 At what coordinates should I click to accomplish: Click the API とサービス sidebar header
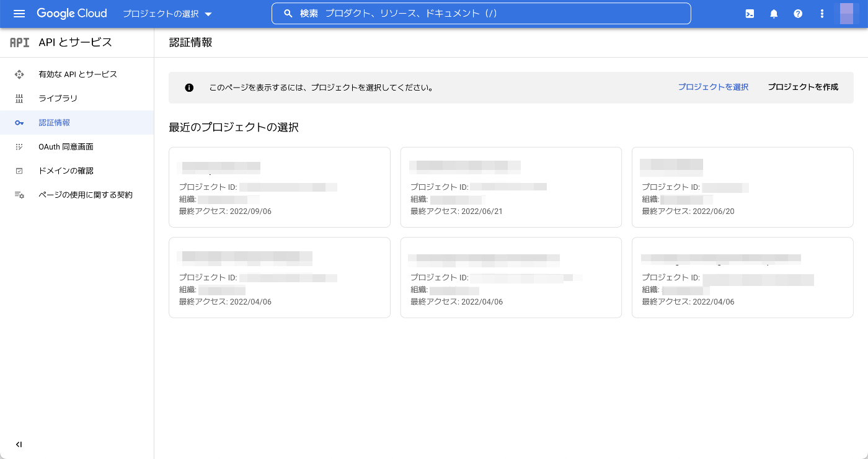75,42
